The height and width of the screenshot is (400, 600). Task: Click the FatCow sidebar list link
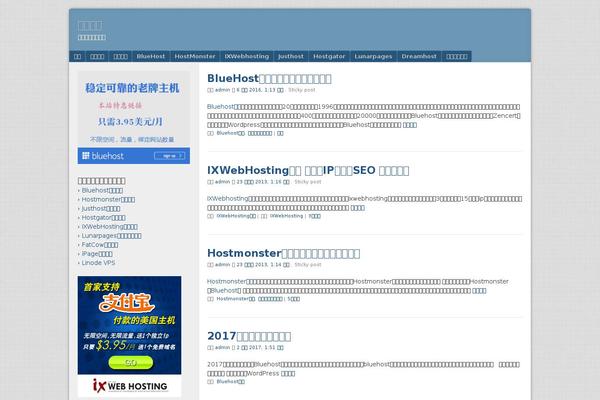point(99,245)
